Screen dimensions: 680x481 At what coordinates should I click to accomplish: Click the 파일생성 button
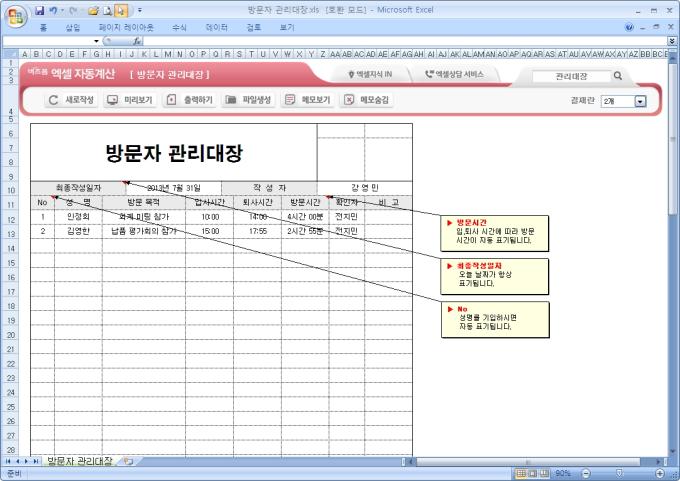248,100
